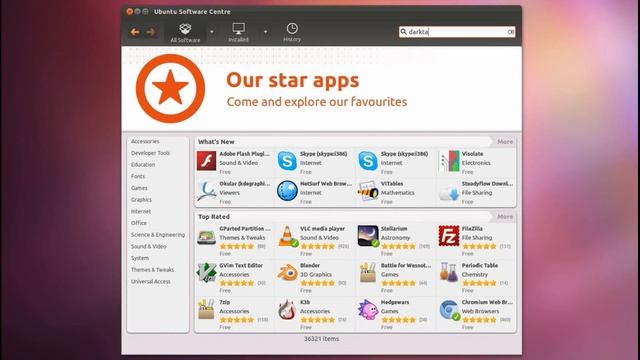The width and height of the screenshot is (640, 360).
Task: Open the Stellarium app icon
Action: click(x=368, y=236)
